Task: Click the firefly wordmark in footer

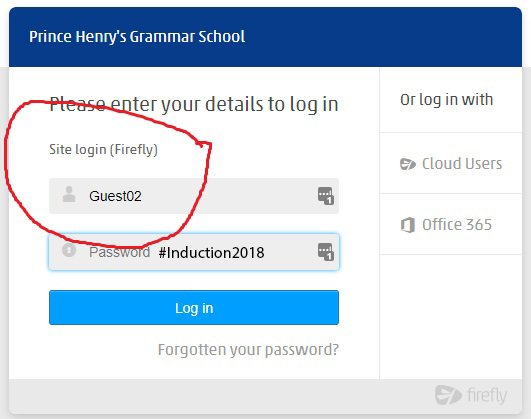Action: click(487, 395)
